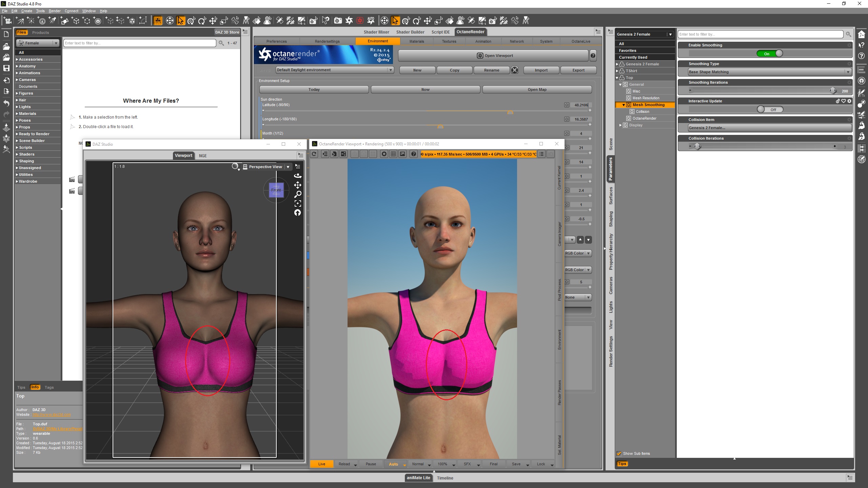868x488 pixels.
Task: Uncheck the Show Sub Items checkbox
Action: click(619, 453)
